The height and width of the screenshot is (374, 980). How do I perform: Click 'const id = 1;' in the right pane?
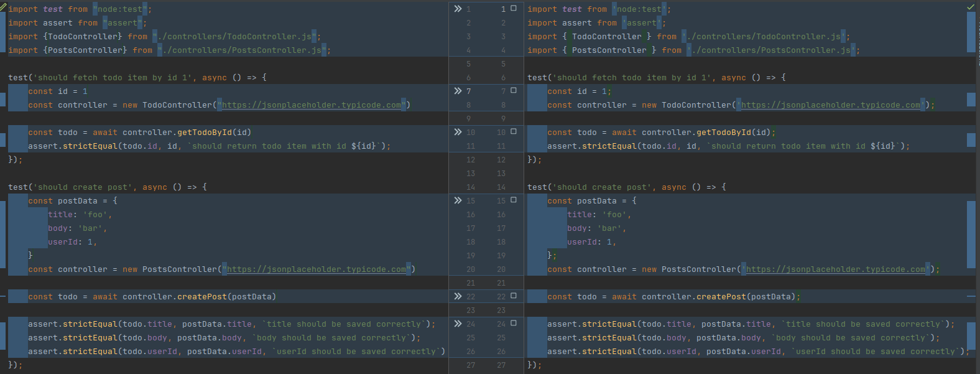coord(580,91)
